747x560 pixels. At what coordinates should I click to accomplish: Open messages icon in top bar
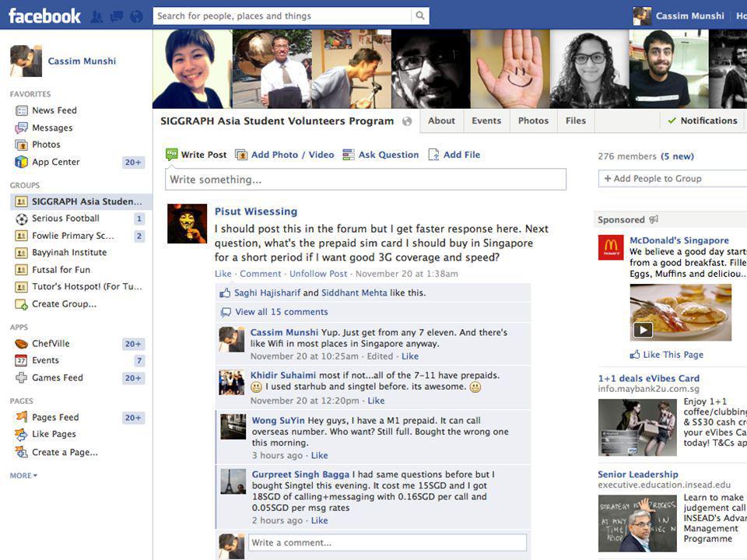[117, 16]
